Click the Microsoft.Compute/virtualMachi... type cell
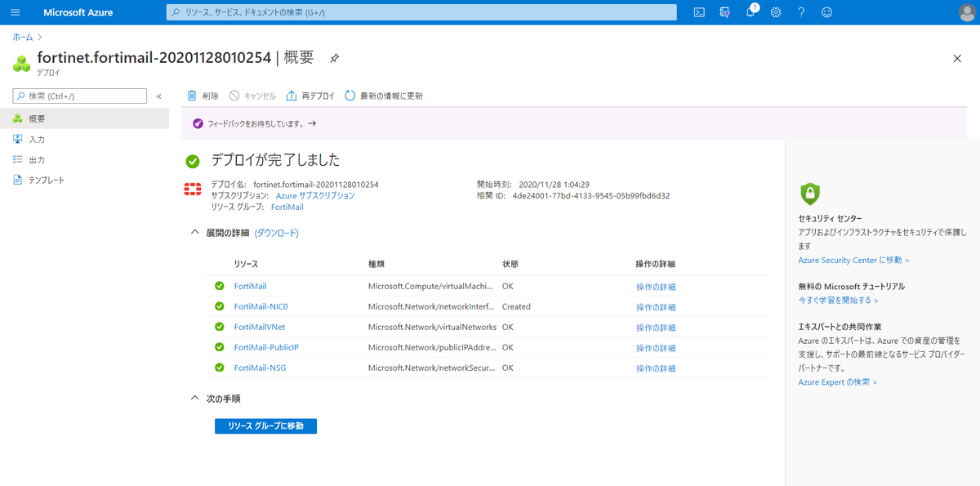Image resolution: width=980 pixels, height=486 pixels. tap(431, 287)
